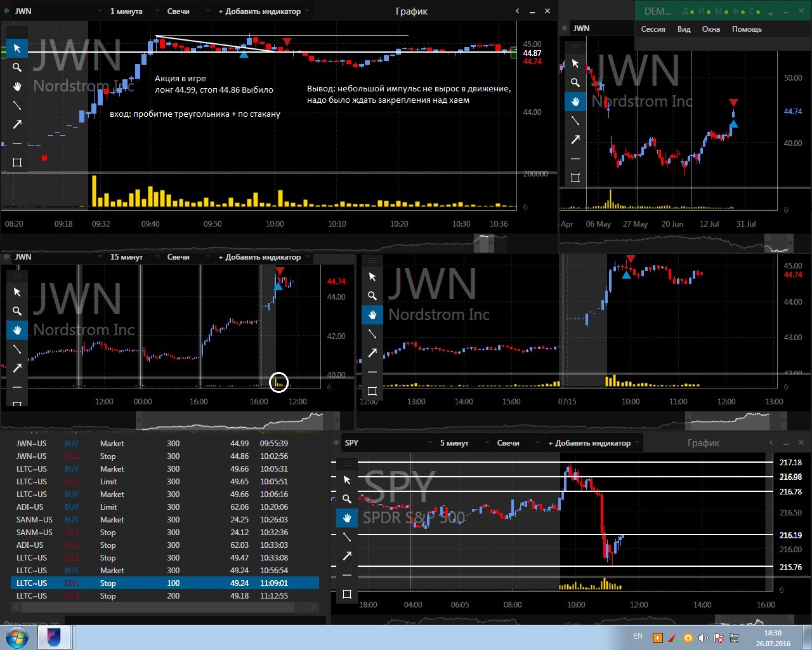Pick the hand pan tool in the JWN 1-minute chart

pos(17,86)
